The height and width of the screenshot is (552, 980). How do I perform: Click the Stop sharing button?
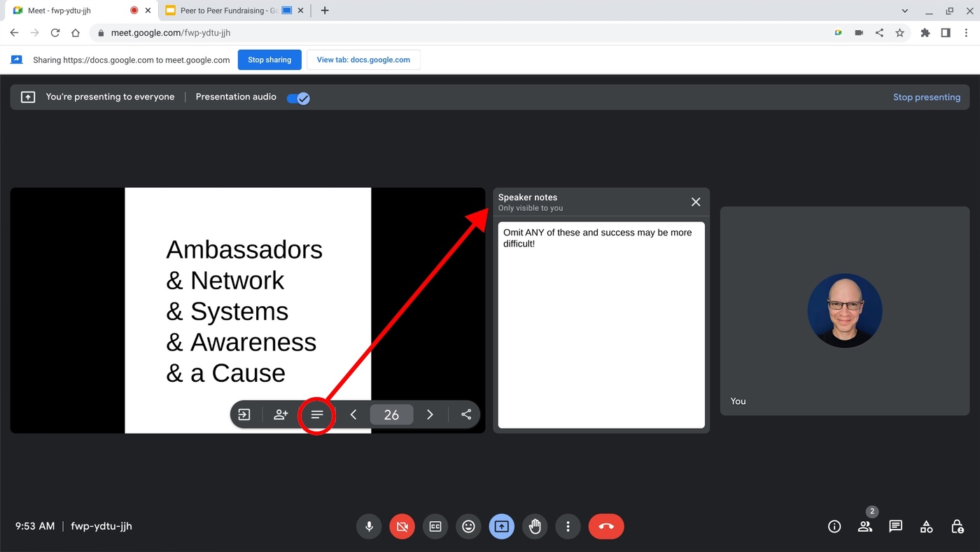pyautogui.click(x=269, y=60)
